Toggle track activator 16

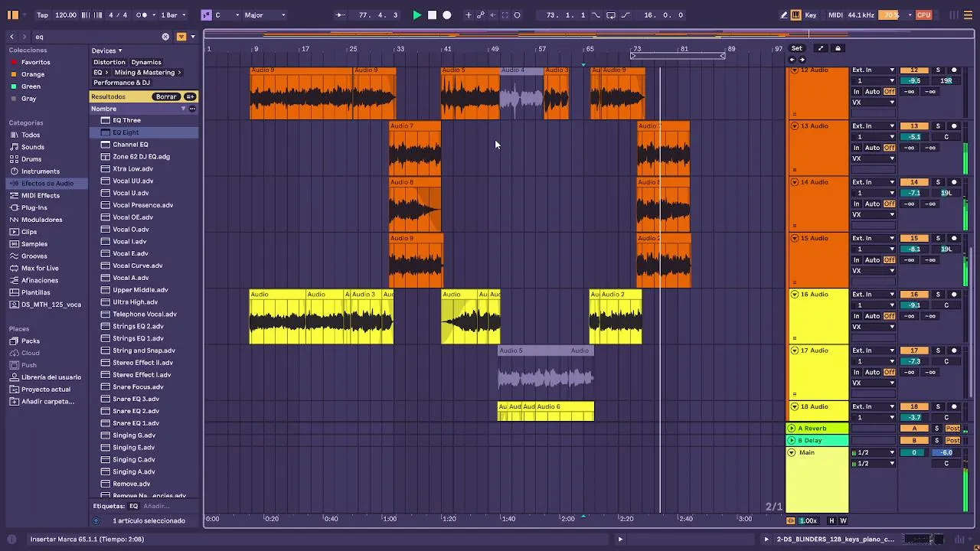point(914,294)
